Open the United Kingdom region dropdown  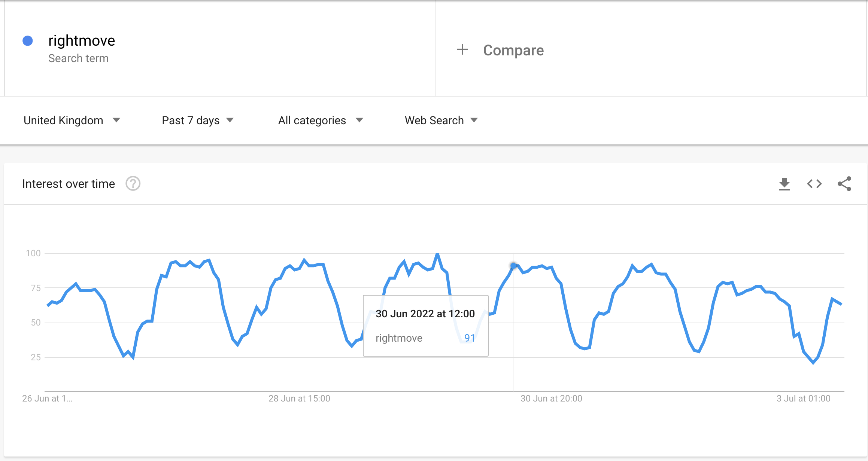tap(72, 120)
